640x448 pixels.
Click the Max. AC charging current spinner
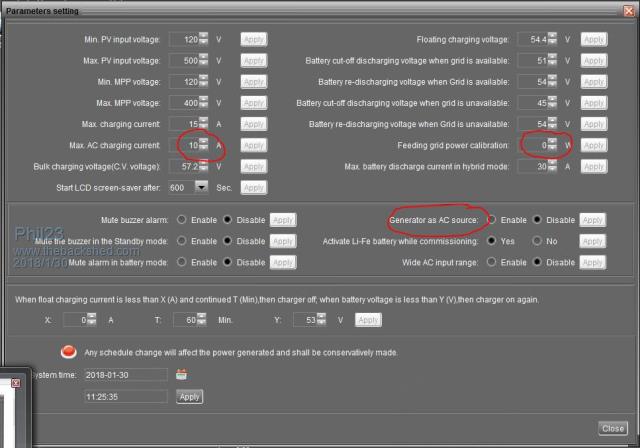204,145
